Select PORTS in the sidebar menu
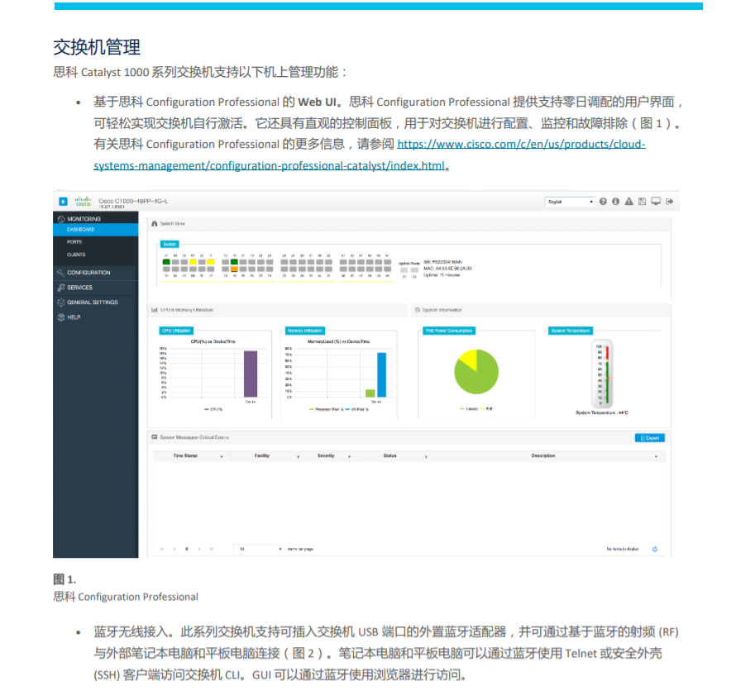Screen dimensions: 755x700 point(96,242)
